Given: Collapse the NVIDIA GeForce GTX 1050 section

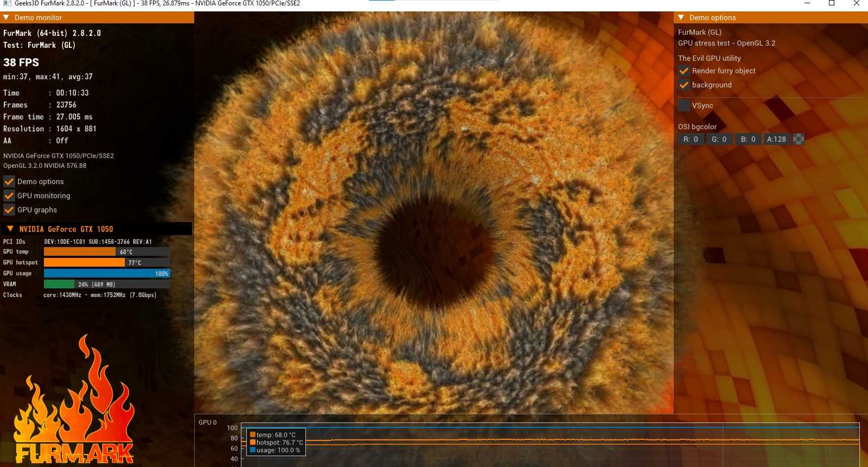Looking at the screenshot, I should click(10, 229).
